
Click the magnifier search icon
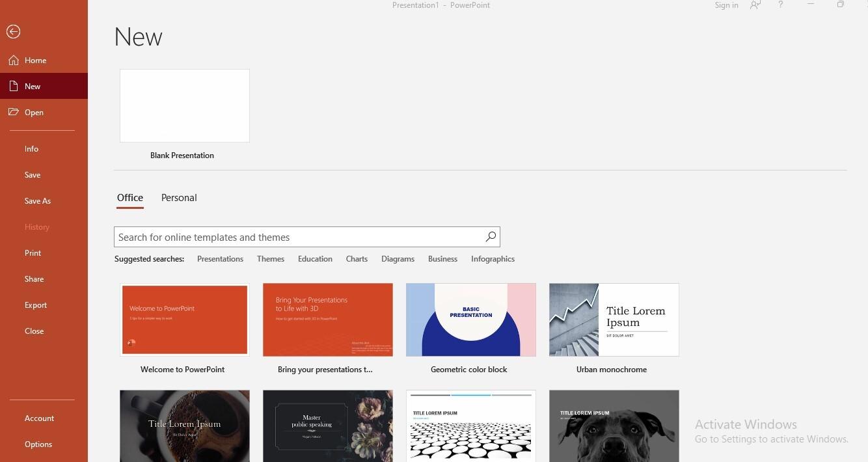[x=491, y=237]
